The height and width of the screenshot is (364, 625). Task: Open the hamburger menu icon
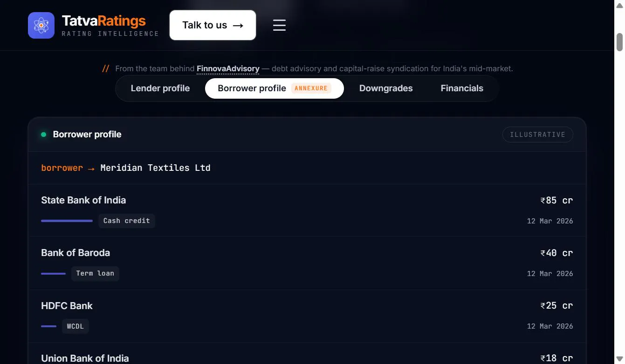(x=279, y=25)
